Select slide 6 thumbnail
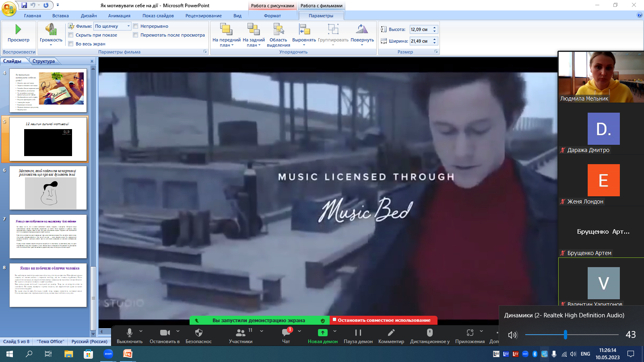Viewport: 644px width, 362px height. click(x=48, y=188)
